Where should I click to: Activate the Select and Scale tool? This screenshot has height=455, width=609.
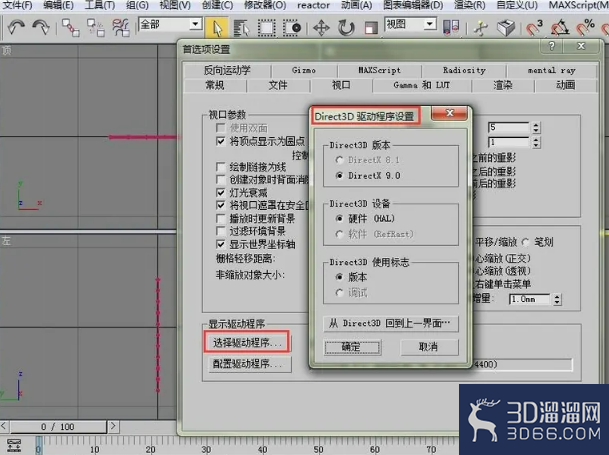(371, 28)
